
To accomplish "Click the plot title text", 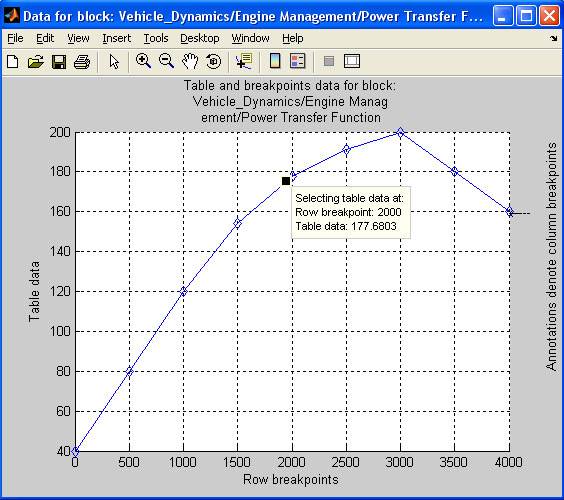I will pyautogui.click(x=290, y=101).
